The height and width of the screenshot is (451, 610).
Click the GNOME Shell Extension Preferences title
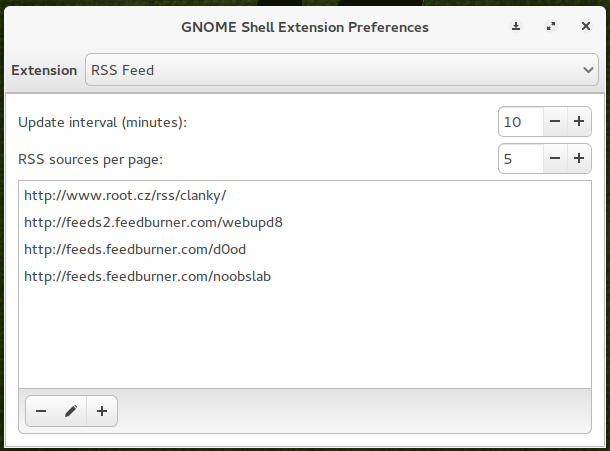point(305,27)
